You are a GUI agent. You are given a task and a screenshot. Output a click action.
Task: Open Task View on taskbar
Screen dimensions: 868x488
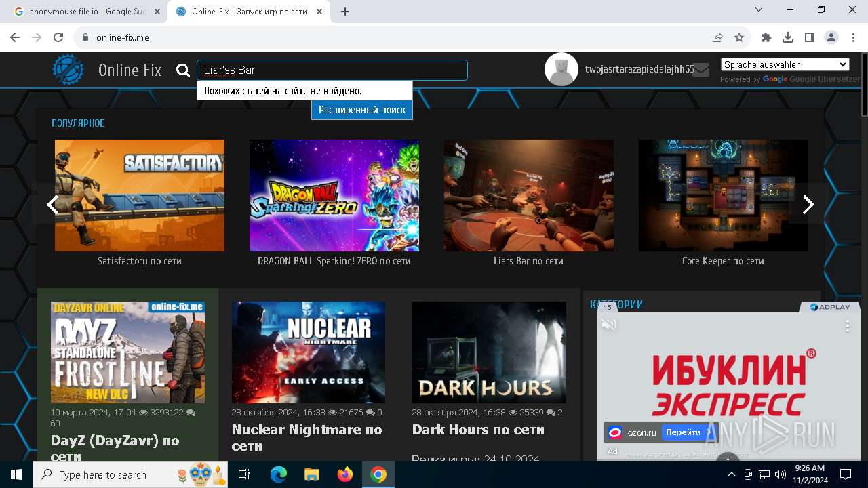[244, 474]
